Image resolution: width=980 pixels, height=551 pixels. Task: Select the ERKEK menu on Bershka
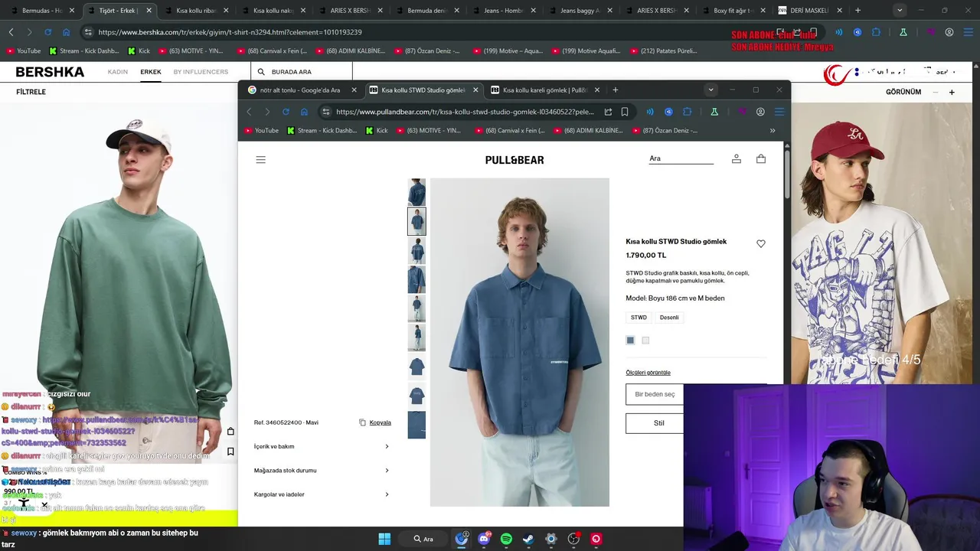(x=151, y=72)
